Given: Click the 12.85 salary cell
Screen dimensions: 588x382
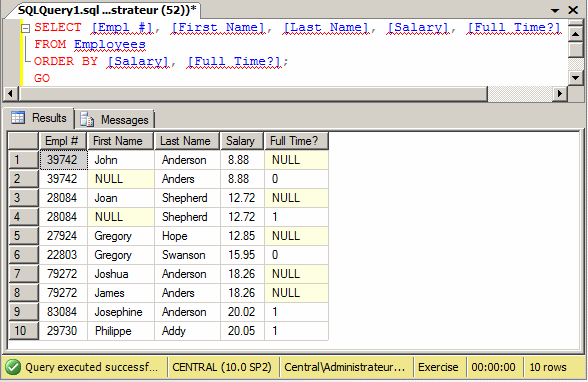Looking at the screenshot, I should coord(242,236).
